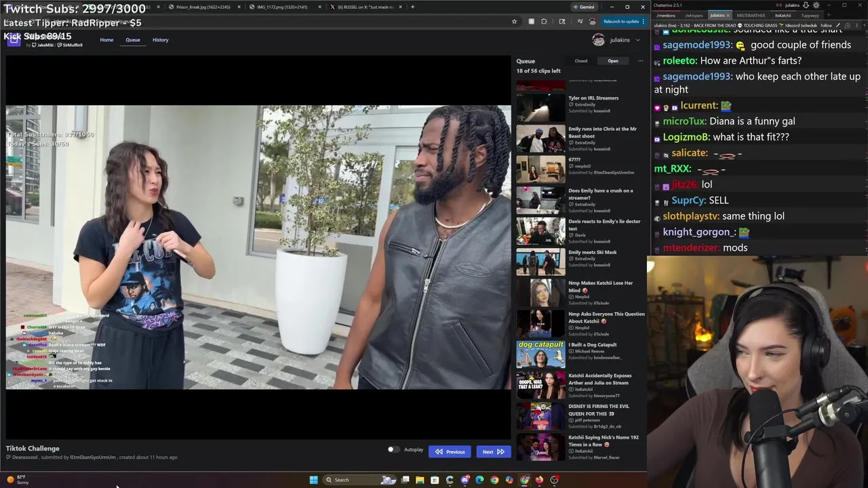
Task: Close the Prison_Break.jpg tab
Action: point(239,7)
